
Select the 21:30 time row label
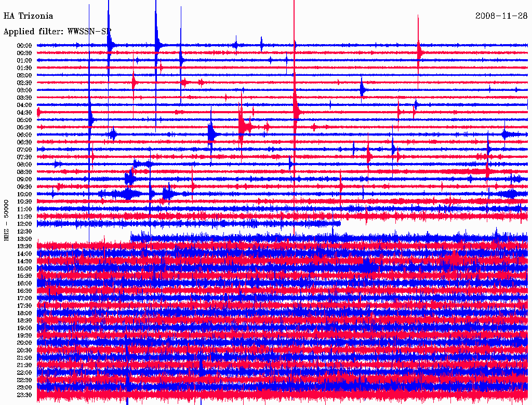(24, 366)
